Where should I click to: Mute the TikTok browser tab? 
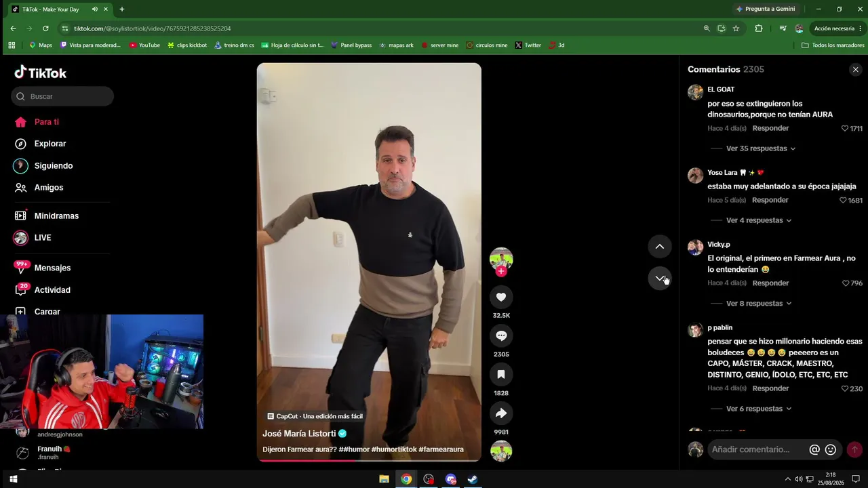tap(94, 9)
